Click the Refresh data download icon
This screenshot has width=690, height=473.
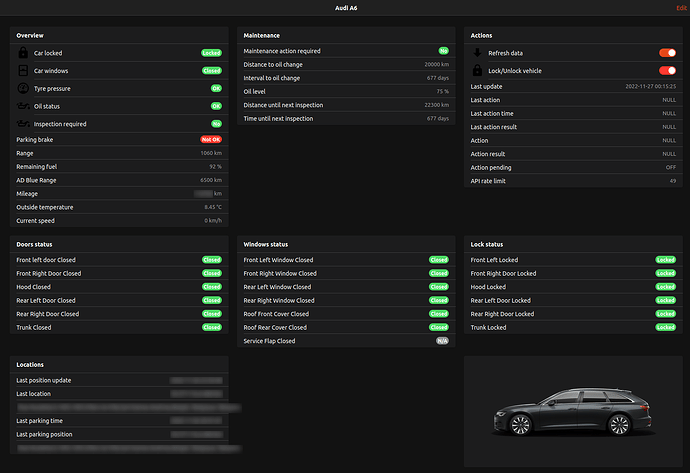tap(478, 52)
